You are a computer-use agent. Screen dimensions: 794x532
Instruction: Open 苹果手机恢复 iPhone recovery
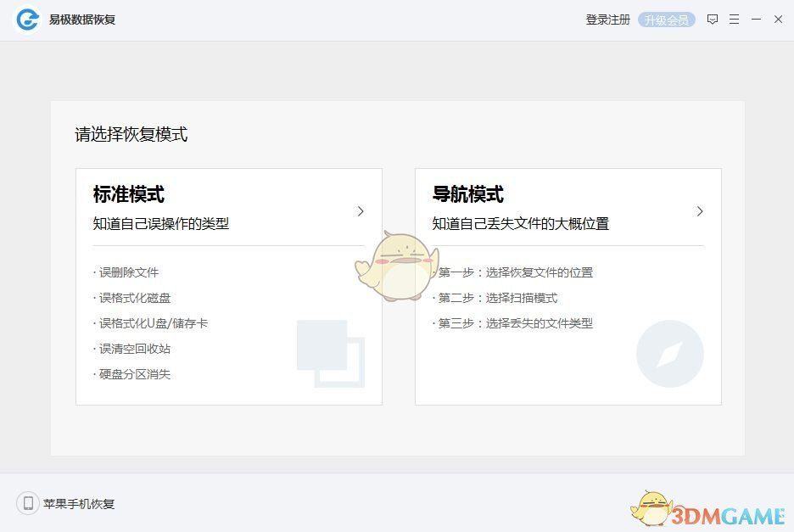[79, 504]
